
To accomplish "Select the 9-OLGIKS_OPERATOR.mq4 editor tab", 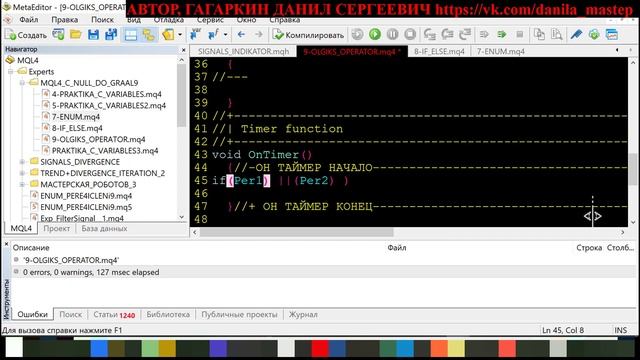I will point(352,51).
